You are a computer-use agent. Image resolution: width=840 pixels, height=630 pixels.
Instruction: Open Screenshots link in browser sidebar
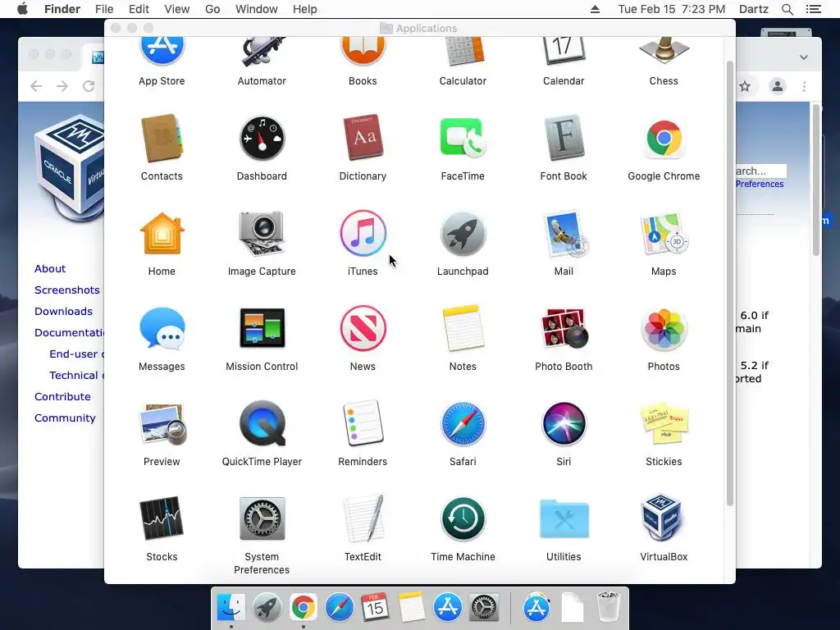[x=67, y=290]
